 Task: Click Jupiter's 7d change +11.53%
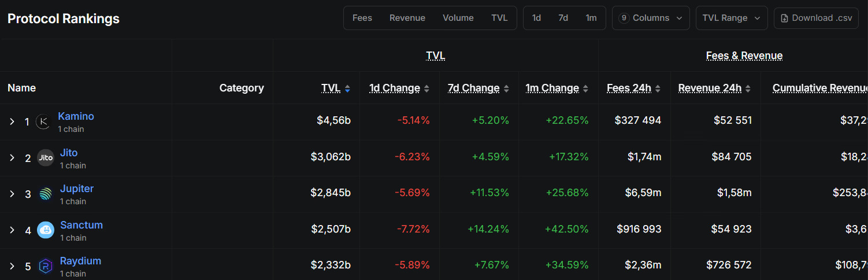pos(489,193)
